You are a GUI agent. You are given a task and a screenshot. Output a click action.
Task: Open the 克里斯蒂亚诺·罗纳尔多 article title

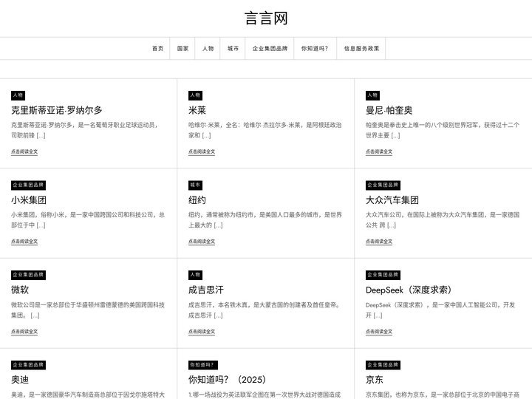pos(57,110)
